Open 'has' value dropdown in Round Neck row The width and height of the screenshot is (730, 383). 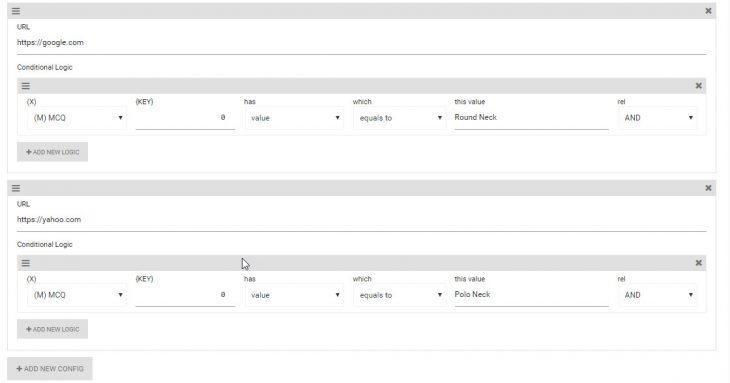(x=294, y=118)
